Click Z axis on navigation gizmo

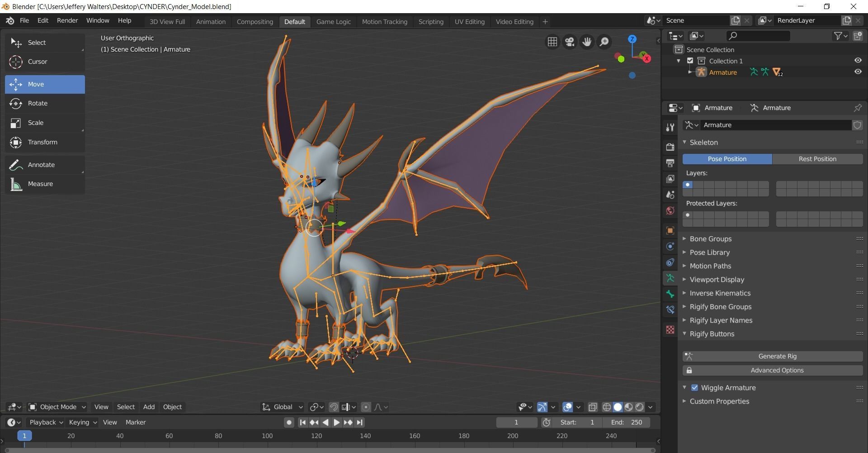coord(632,39)
